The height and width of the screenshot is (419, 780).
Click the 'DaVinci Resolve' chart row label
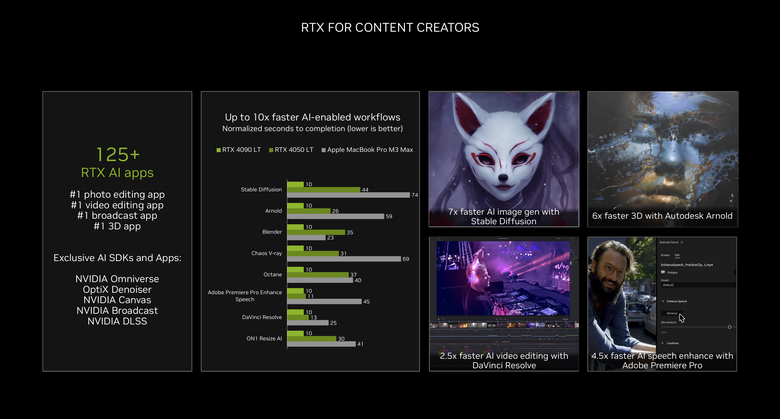tap(262, 317)
